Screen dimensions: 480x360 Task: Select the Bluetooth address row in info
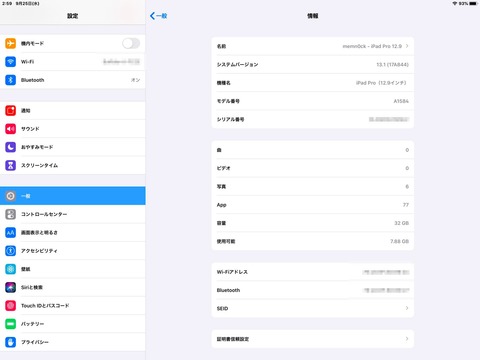tap(313, 290)
